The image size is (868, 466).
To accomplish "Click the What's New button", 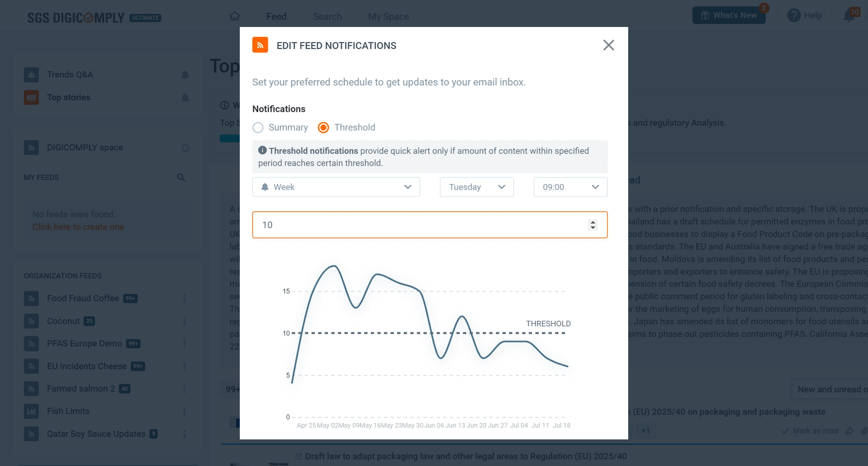I will click(729, 16).
